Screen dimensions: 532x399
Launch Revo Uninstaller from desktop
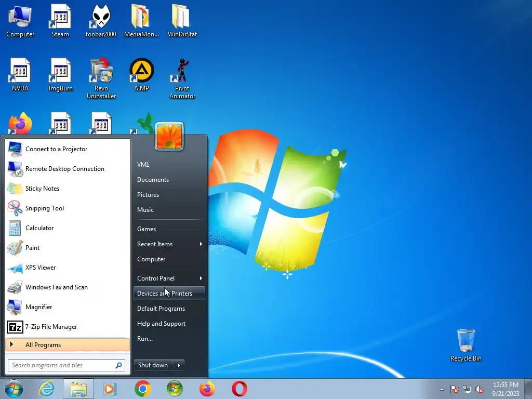coord(101,79)
